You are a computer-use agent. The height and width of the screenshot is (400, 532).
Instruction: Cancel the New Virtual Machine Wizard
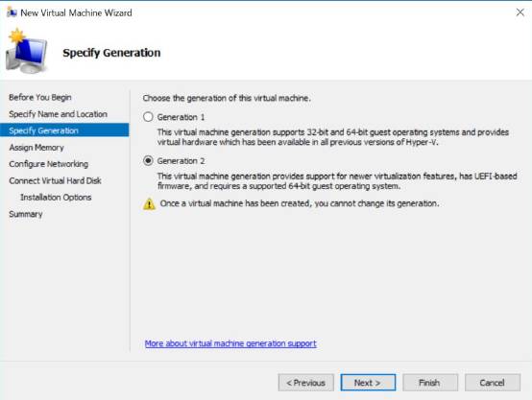click(x=493, y=383)
